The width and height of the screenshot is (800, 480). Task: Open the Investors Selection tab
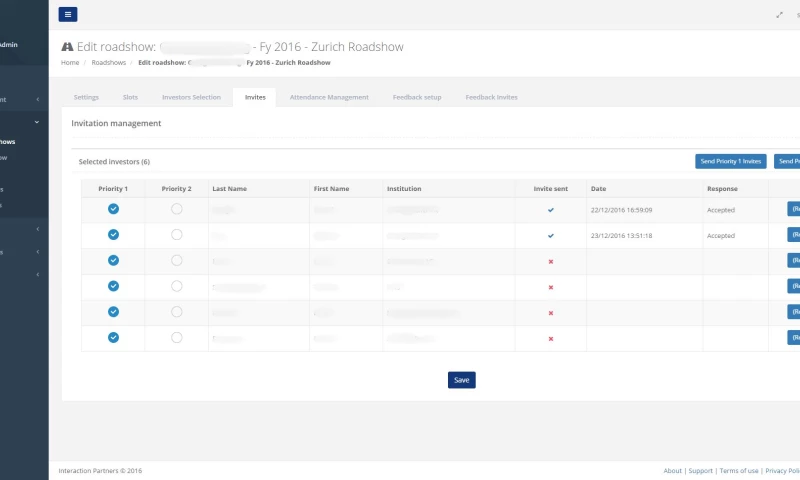click(191, 97)
